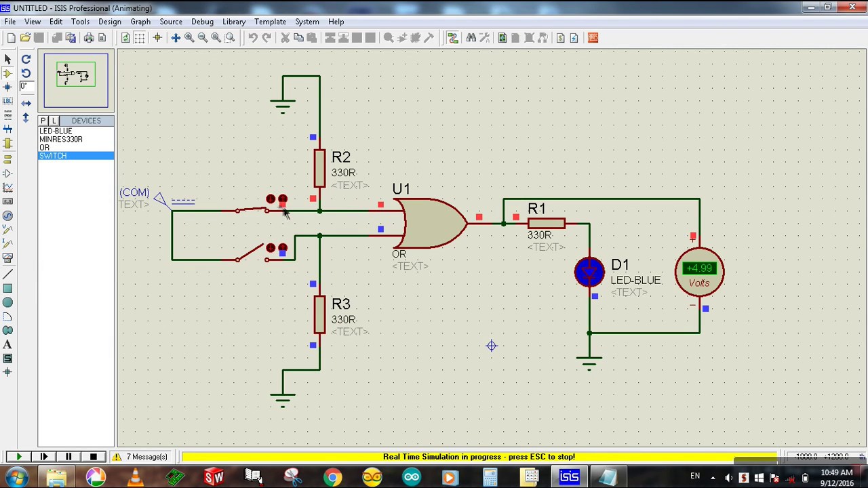
Task: Open the Template menu
Action: pyautogui.click(x=270, y=22)
